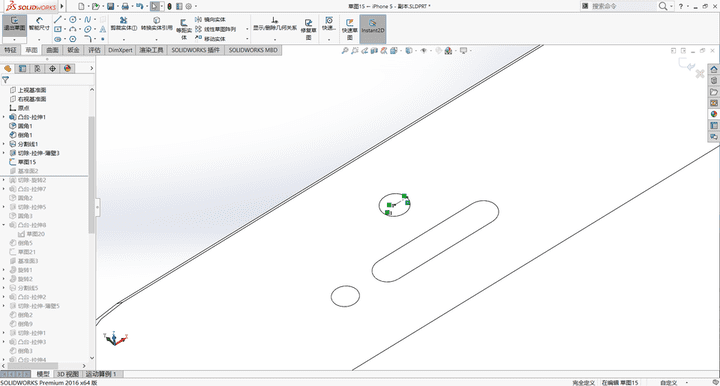
Task: Switch to the 评估 evaluate tab
Action: pyautogui.click(x=94, y=50)
